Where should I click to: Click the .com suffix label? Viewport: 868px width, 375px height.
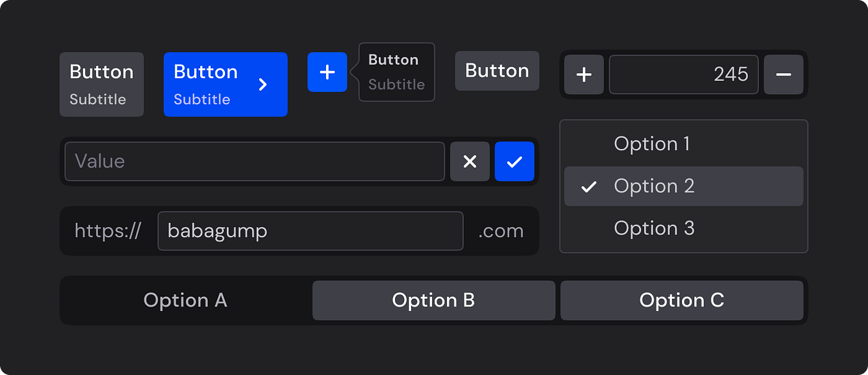501,231
